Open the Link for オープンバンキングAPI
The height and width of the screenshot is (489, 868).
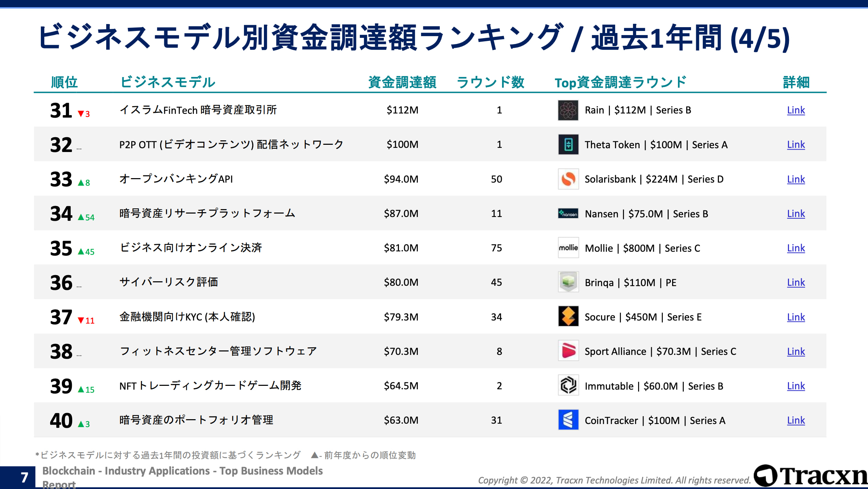(796, 179)
